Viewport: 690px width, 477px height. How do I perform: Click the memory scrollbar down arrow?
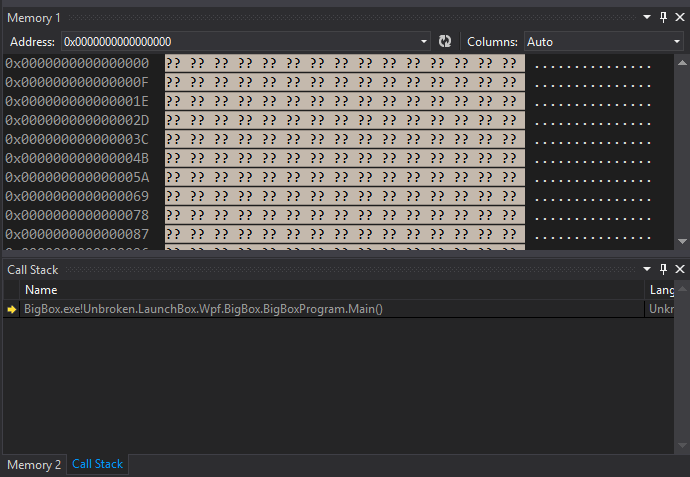(682, 241)
